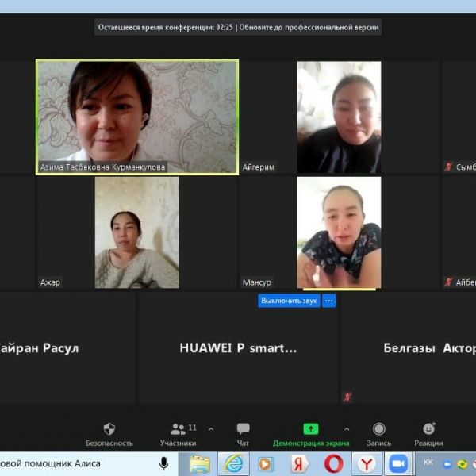Click the Запись record button
476x476 pixels.
[378, 429]
